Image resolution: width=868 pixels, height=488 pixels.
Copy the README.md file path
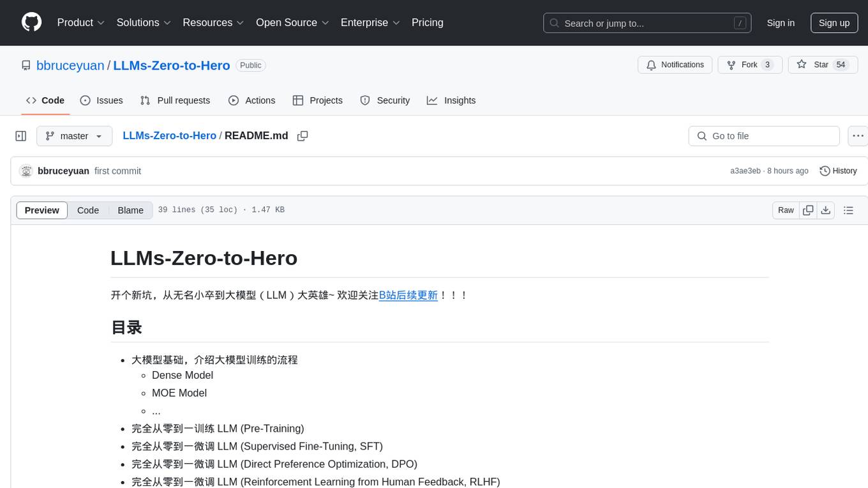pos(303,136)
